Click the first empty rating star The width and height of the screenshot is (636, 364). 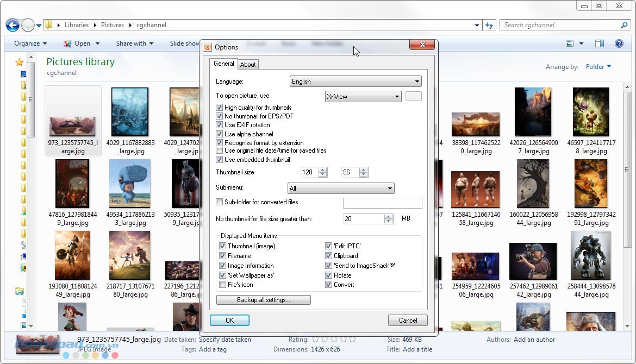coord(316,340)
